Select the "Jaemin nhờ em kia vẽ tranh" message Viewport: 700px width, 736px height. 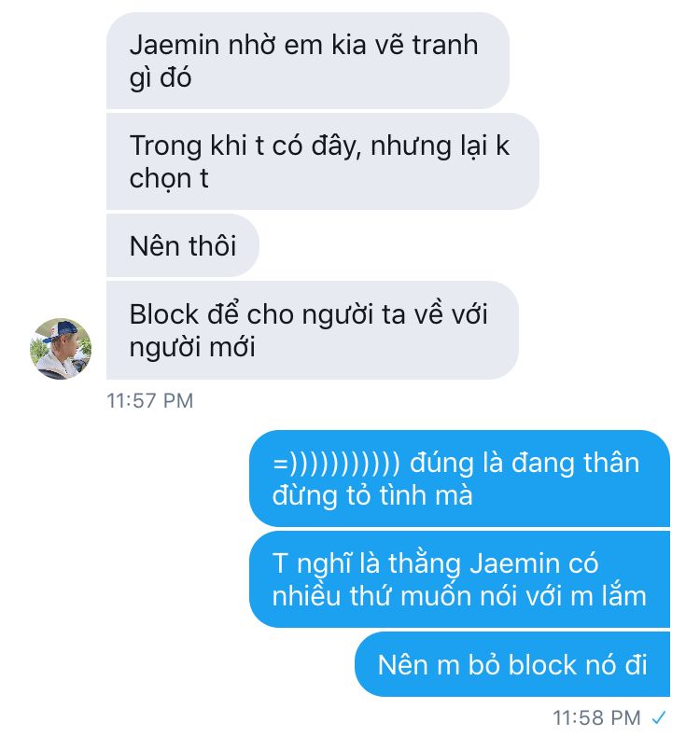point(308,61)
